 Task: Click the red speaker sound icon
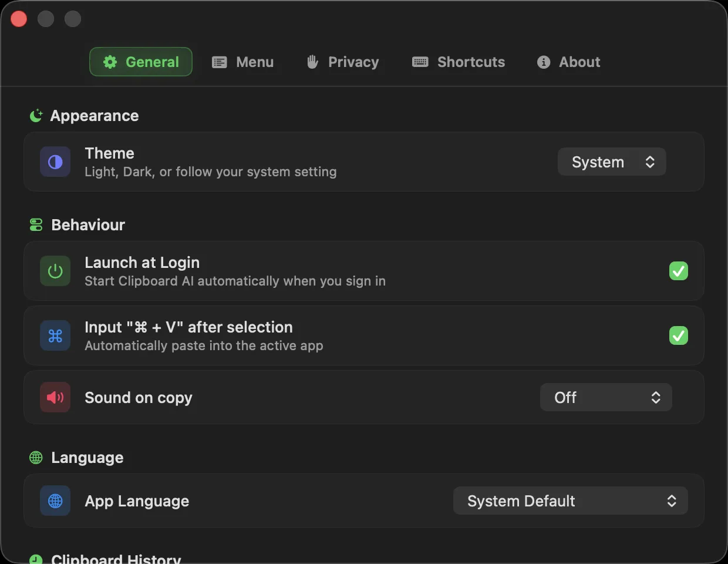(x=55, y=397)
